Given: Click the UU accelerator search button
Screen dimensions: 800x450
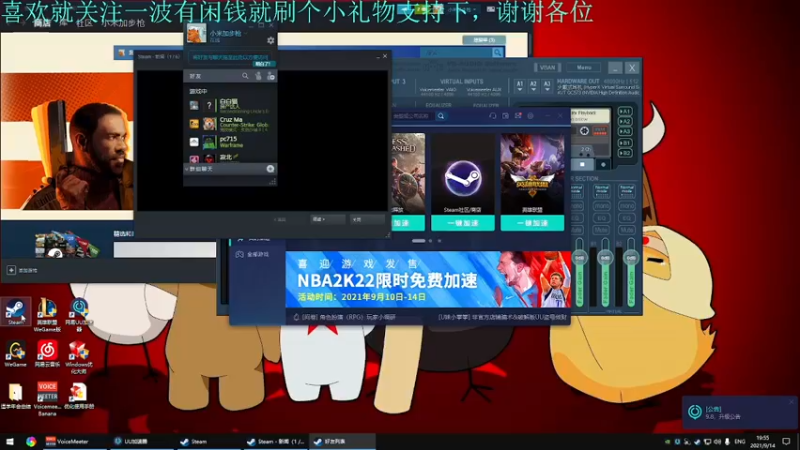Looking at the screenshot, I should [441, 116].
